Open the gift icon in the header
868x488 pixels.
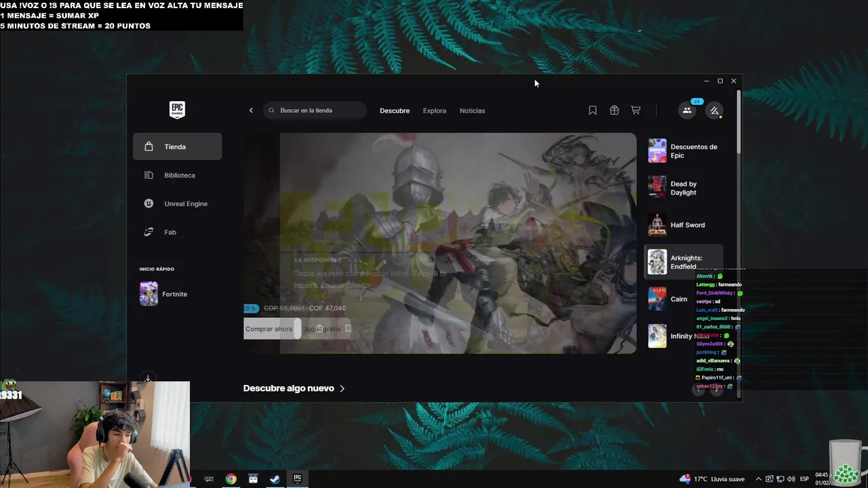614,110
